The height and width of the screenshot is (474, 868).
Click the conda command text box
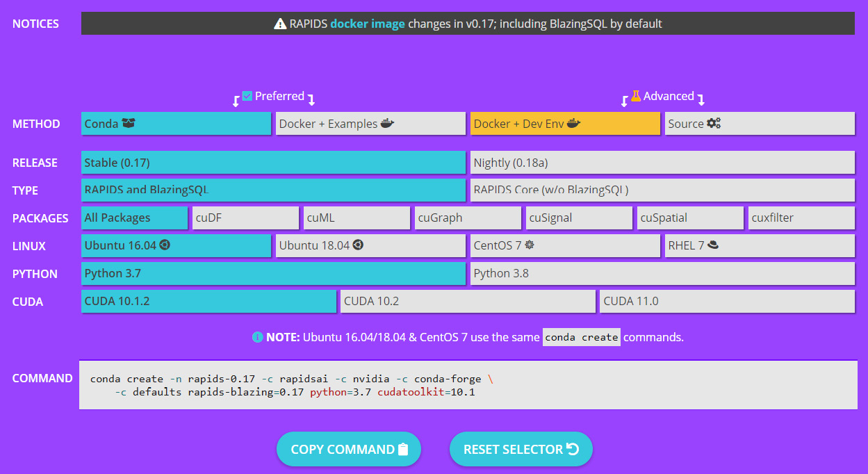coord(468,385)
